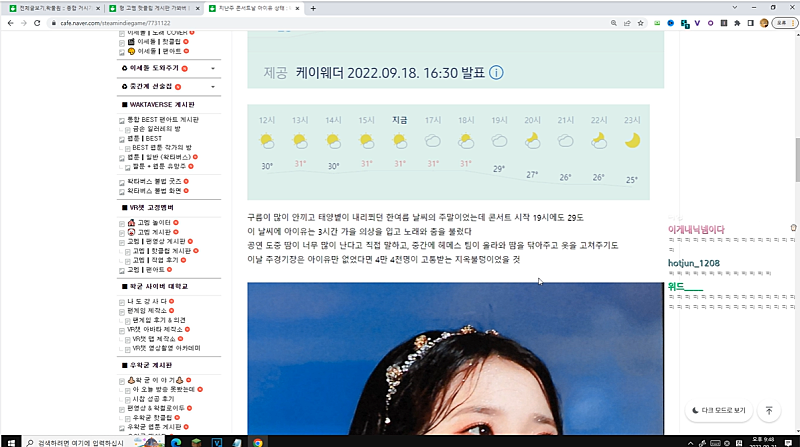Jump to top with up-arrow button
Image resolution: width=800 pixels, height=447 pixels.
tap(769, 410)
